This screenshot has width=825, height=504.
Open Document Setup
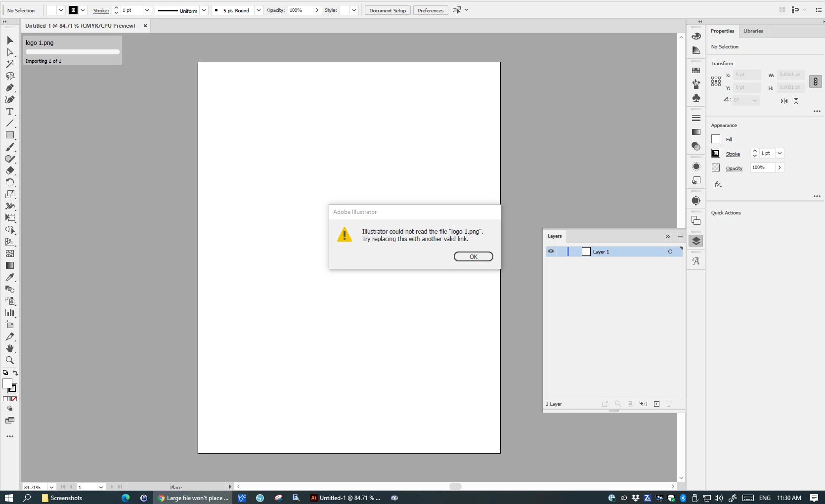pyautogui.click(x=388, y=10)
